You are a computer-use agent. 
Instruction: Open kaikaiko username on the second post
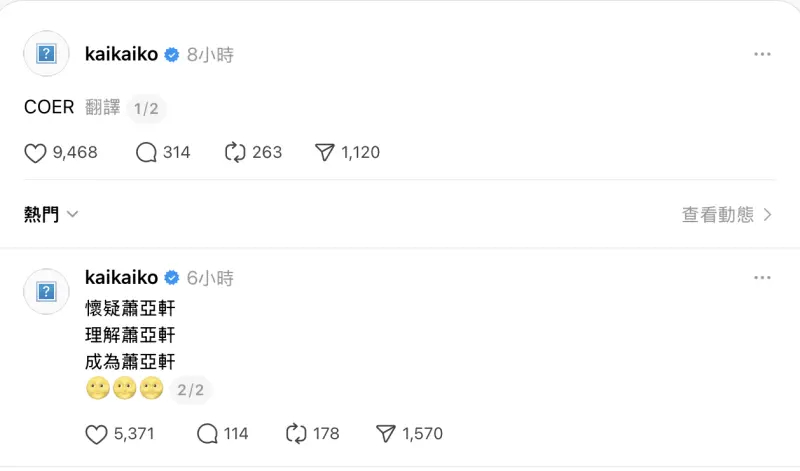[121, 278]
